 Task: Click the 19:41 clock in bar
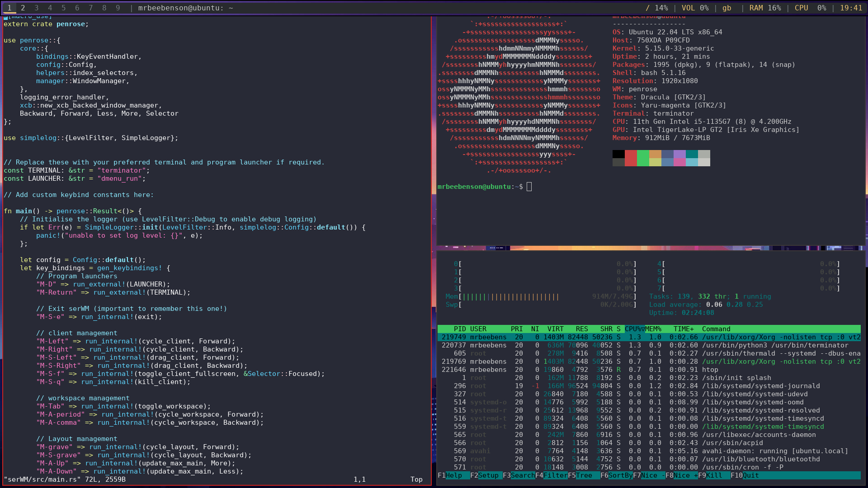click(x=851, y=8)
